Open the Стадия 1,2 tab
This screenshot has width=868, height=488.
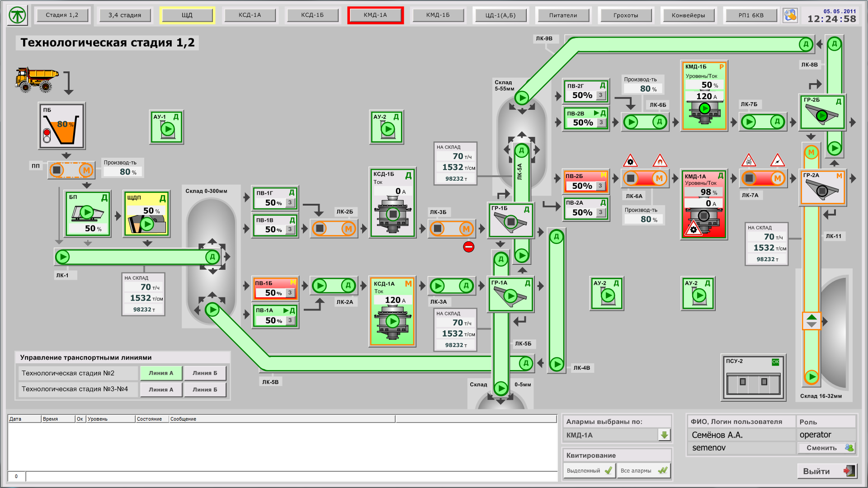coord(62,15)
